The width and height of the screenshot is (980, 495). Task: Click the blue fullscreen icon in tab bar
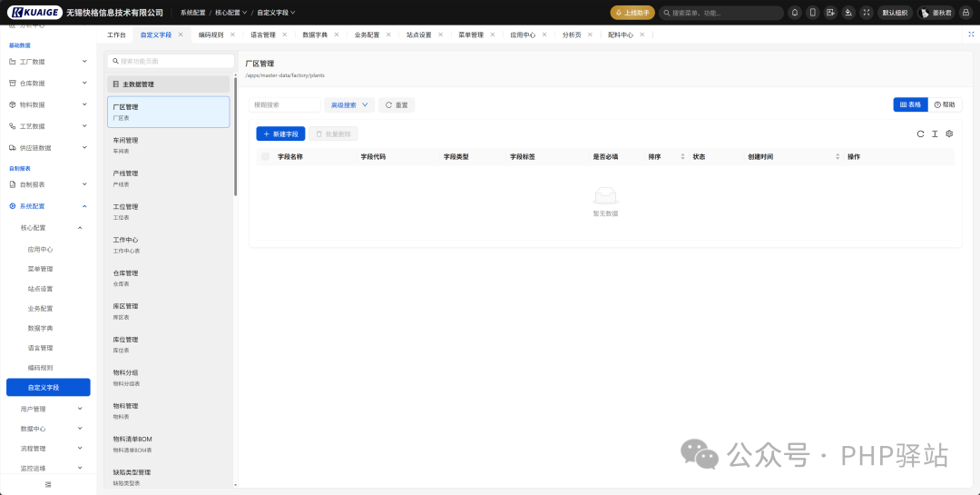coord(971,35)
